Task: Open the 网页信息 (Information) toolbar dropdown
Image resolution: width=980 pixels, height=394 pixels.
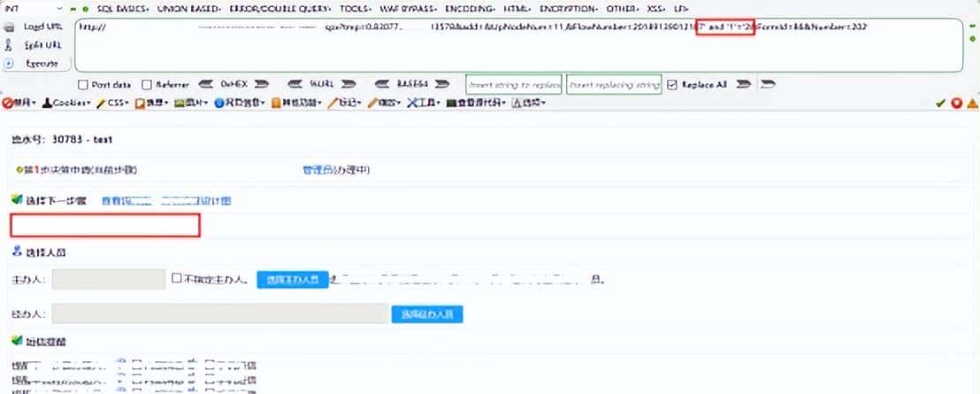Action: tap(241, 103)
